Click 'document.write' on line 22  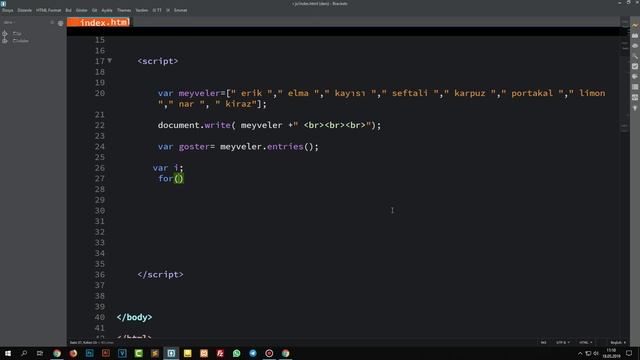194,125
